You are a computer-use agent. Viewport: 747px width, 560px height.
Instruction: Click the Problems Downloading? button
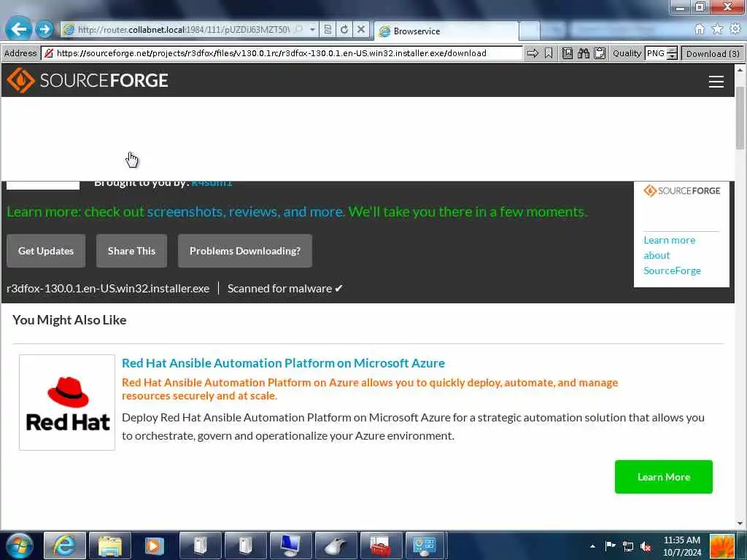(245, 251)
